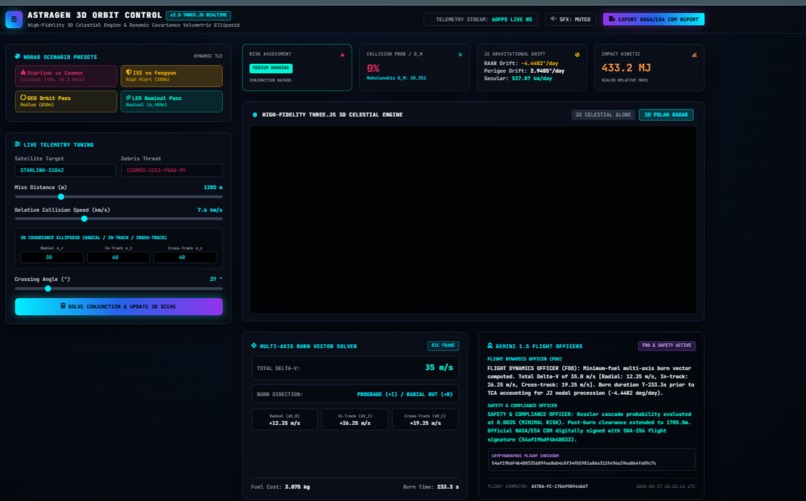The width and height of the screenshot is (806, 501).
Task: Click Solve Conjunction & Update 3D Scene
Action: 119,306
